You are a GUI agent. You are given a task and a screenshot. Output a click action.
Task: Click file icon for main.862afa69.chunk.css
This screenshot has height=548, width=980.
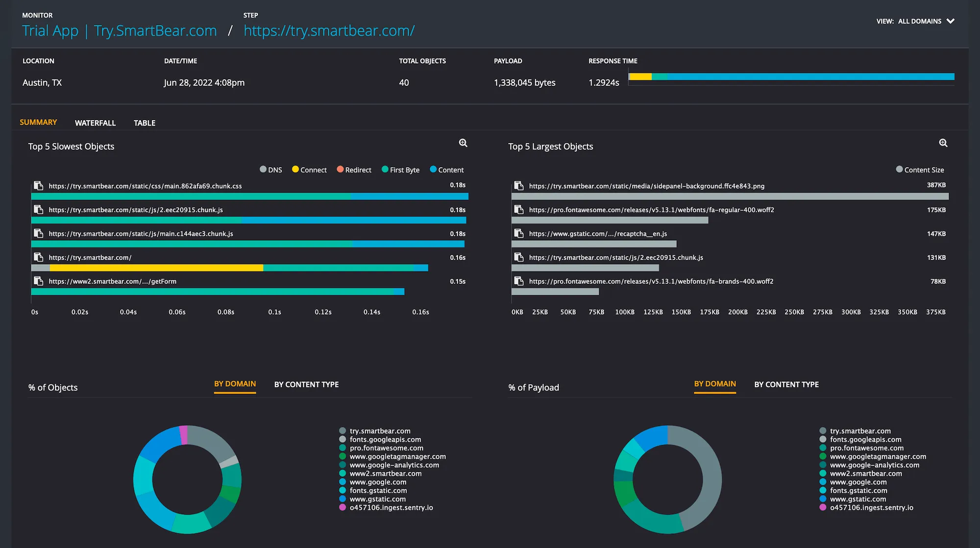point(38,186)
